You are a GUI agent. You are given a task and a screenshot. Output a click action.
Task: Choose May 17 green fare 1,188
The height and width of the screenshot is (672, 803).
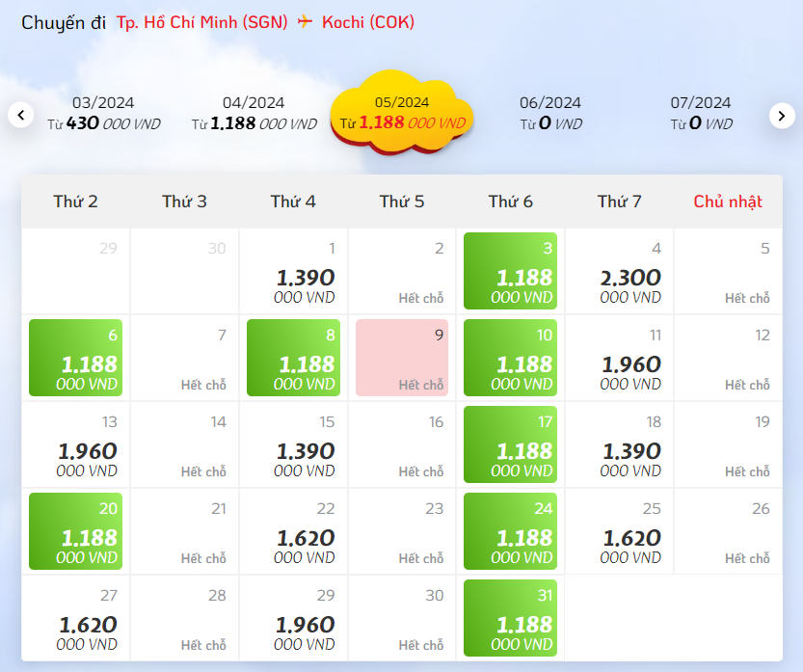pos(510,444)
